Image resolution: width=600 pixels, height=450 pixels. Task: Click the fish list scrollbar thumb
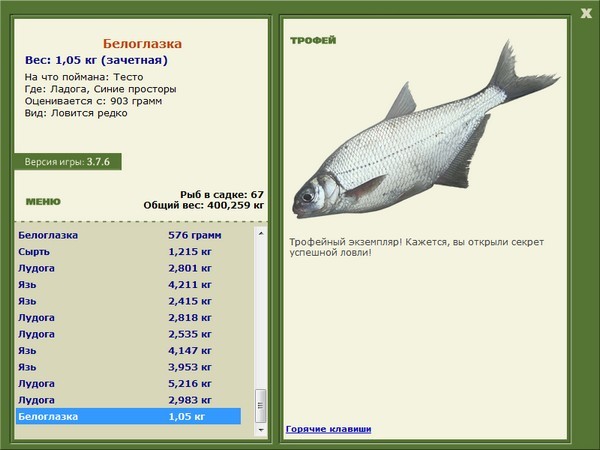(261, 405)
